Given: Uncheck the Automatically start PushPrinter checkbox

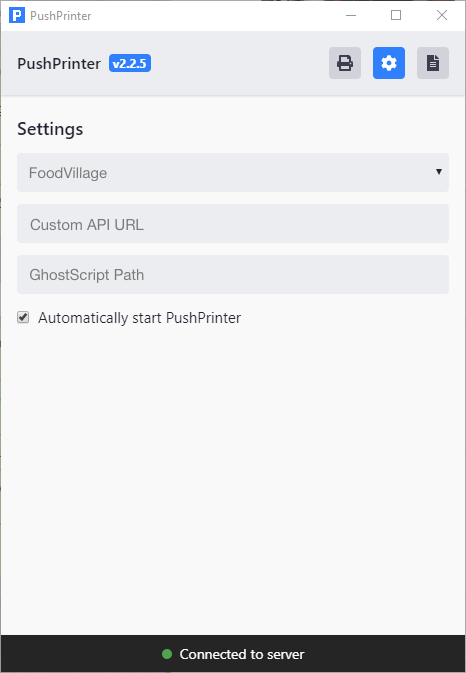Looking at the screenshot, I should click(x=23, y=318).
